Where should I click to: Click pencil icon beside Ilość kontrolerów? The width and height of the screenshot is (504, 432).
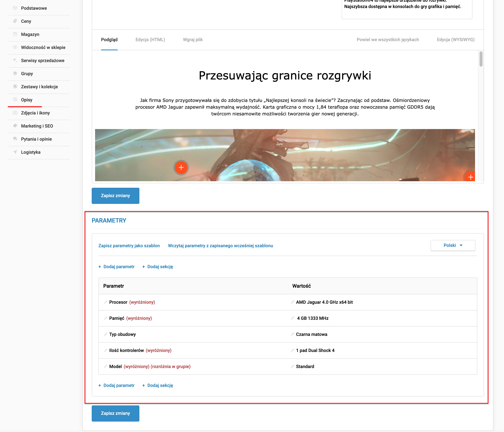click(106, 350)
